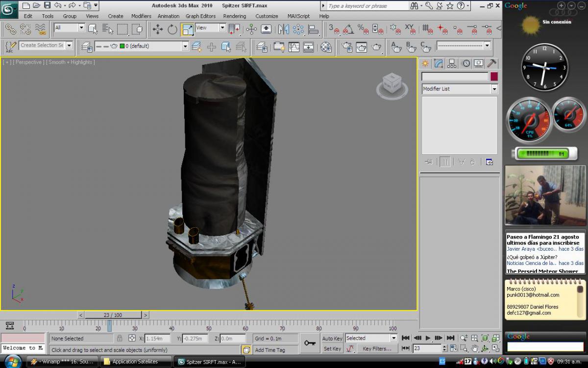Click Zoom Extents All navigation icon

click(x=495, y=338)
